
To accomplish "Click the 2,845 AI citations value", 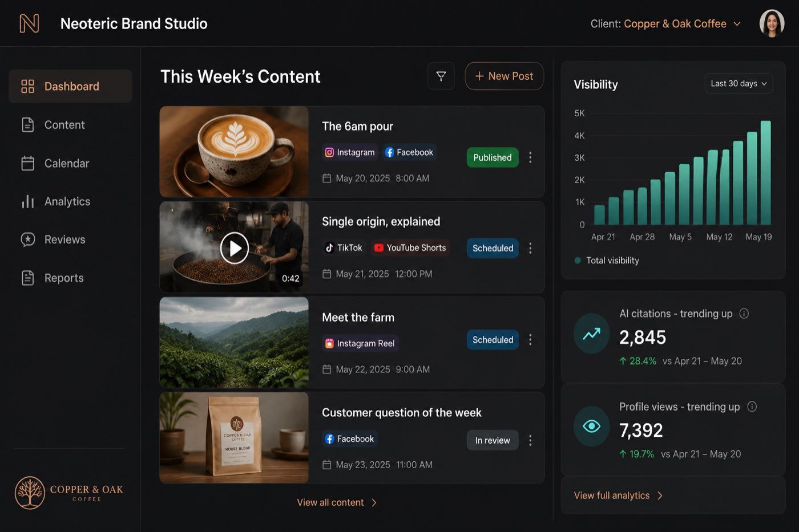I will (x=643, y=338).
